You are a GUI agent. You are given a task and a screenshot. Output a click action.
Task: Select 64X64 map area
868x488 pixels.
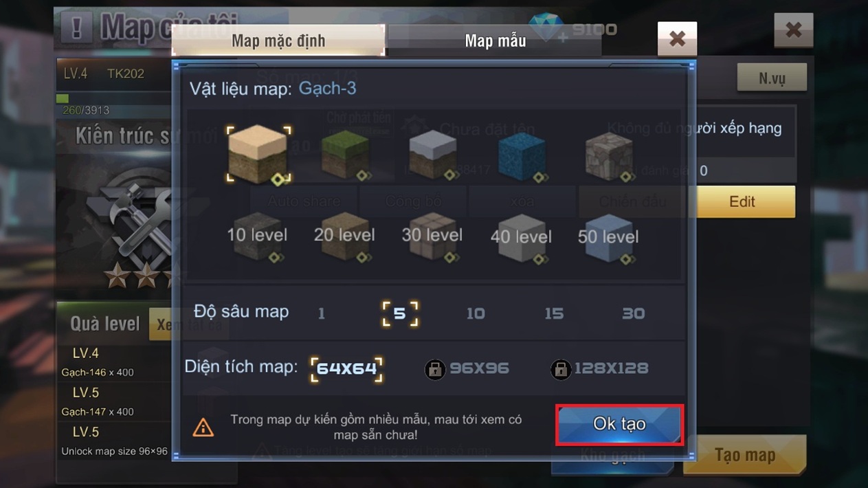pos(347,368)
